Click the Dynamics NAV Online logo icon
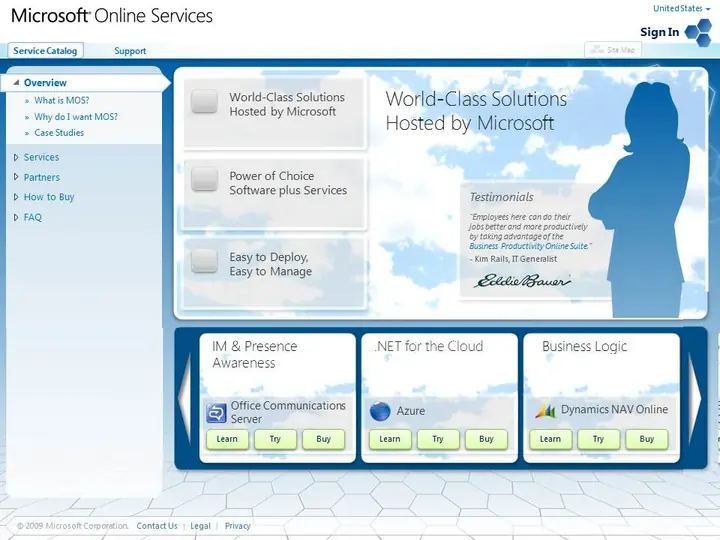The image size is (720, 540). (x=545, y=410)
